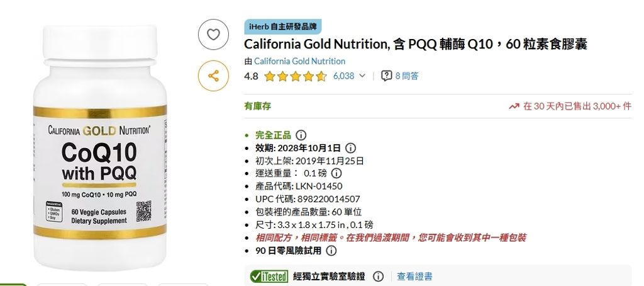Open the California Gold Nutrition brand link
The image size is (644, 286).
299,61
